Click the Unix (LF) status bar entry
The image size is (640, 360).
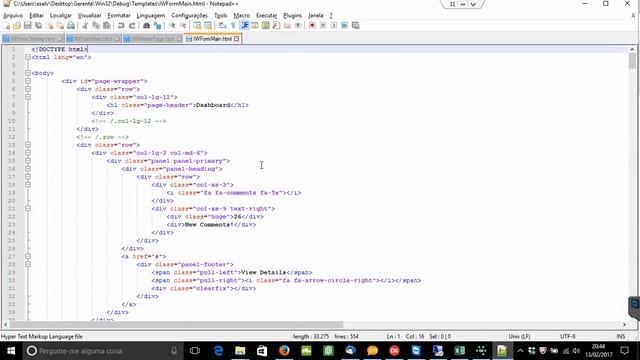(x=519, y=336)
